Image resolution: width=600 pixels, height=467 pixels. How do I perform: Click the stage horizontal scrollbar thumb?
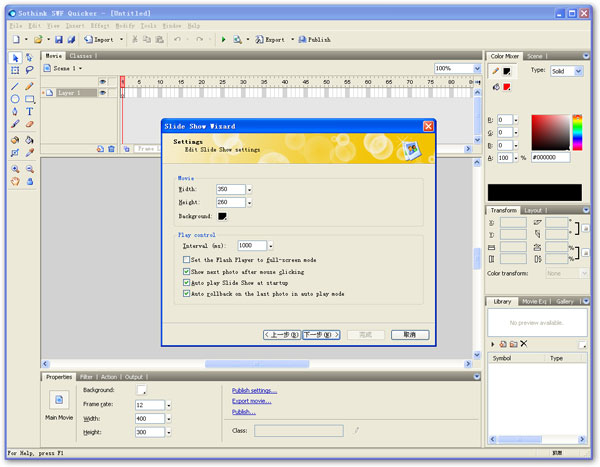[257, 364]
